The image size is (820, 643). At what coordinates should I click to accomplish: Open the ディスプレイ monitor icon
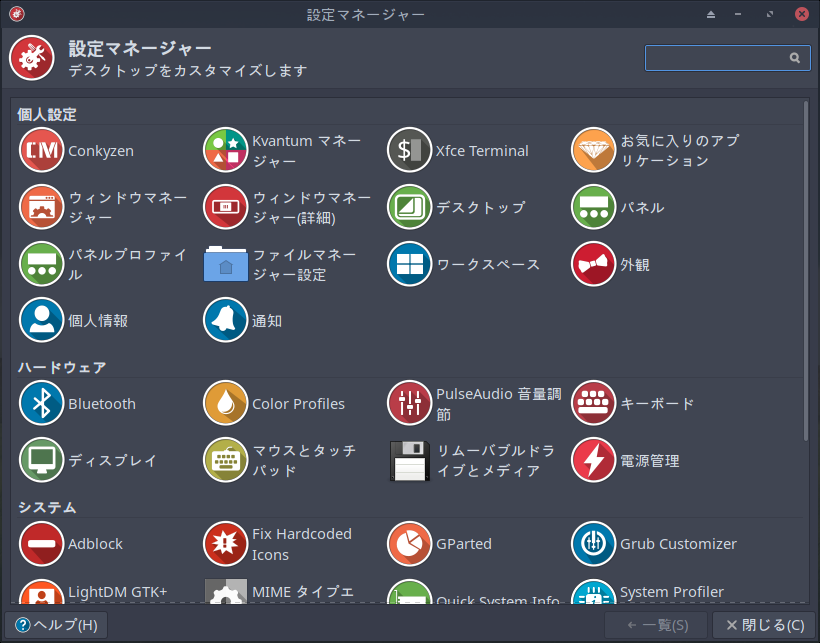tap(41, 460)
